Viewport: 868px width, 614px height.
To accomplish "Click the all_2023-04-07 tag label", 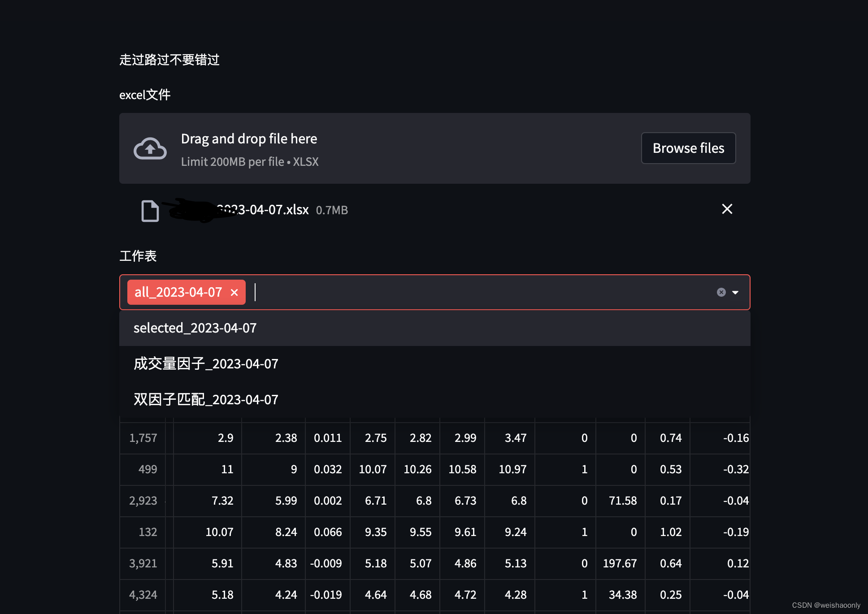I will 178,292.
